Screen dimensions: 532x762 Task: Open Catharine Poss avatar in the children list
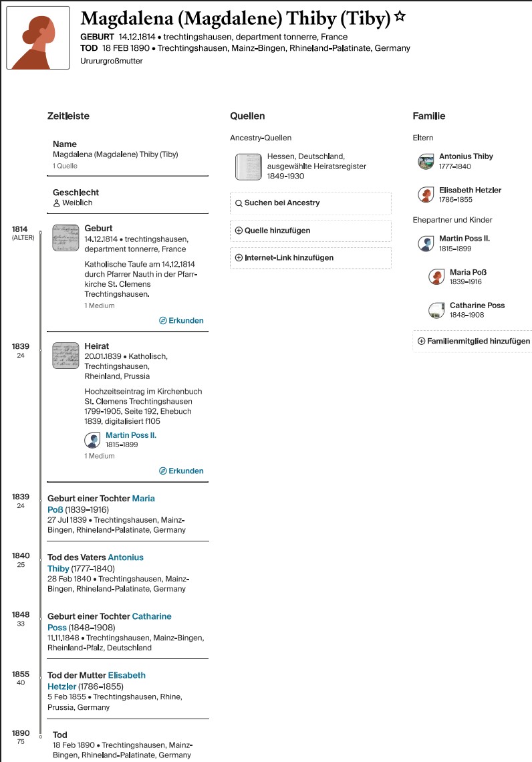click(x=436, y=310)
